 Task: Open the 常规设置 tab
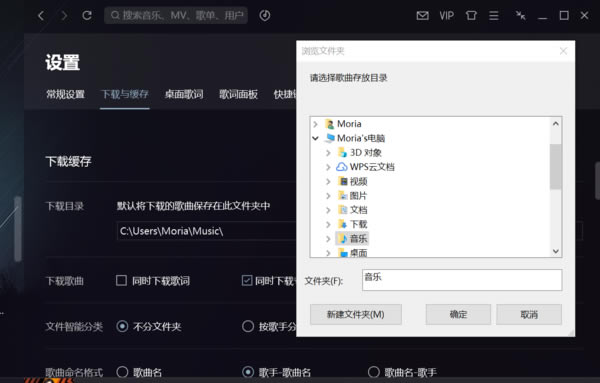tap(65, 94)
